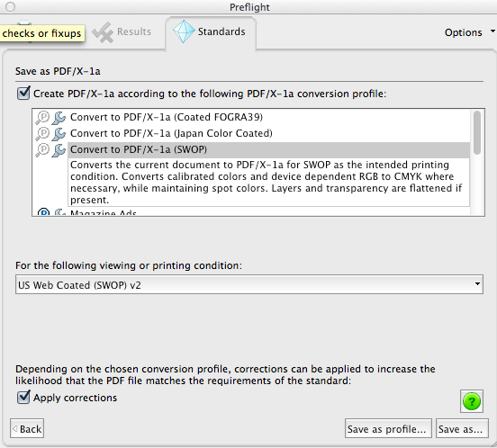Go Back to previous step
Viewport: 497px width, 448px height.
pos(27,429)
